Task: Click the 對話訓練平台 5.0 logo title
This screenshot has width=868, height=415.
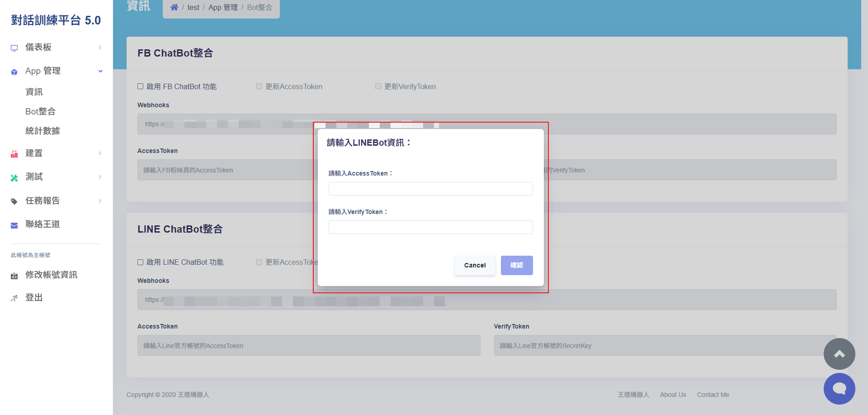Action: (56, 20)
